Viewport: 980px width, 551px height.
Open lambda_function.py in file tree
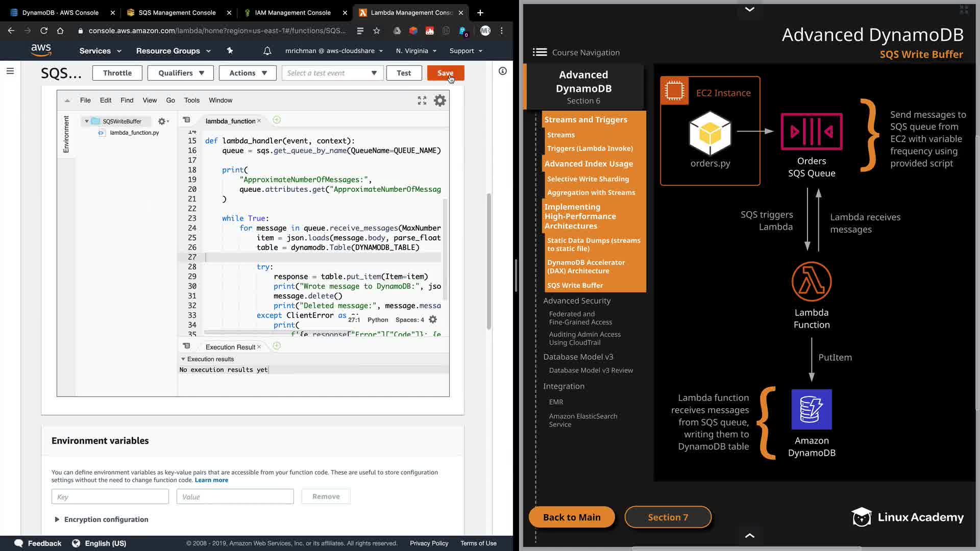pyautogui.click(x=134, y=133)
